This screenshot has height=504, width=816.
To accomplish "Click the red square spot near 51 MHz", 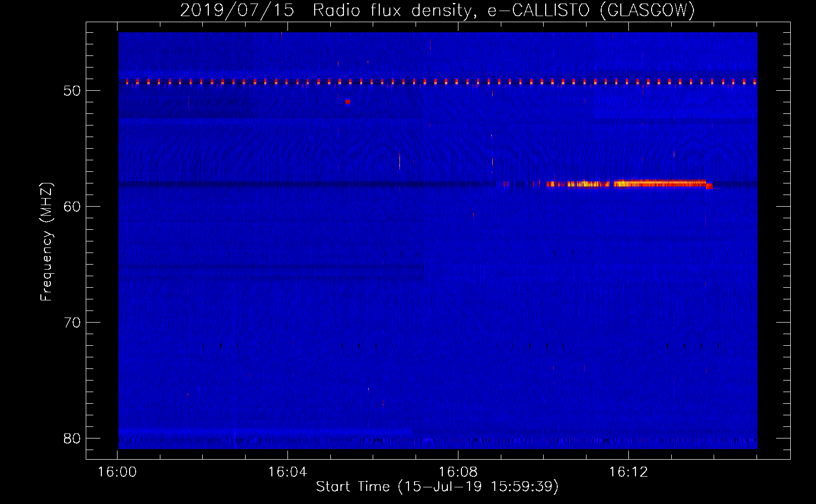I will 347,101.
